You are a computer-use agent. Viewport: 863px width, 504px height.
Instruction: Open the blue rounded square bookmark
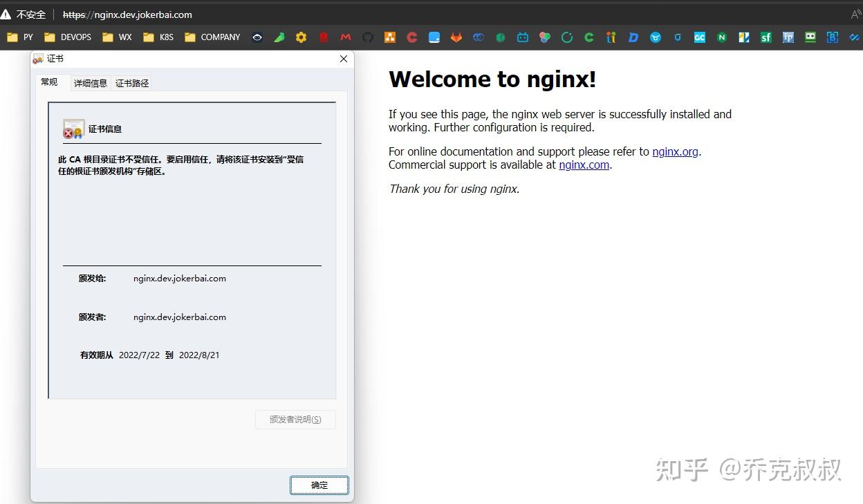point(434,37)
